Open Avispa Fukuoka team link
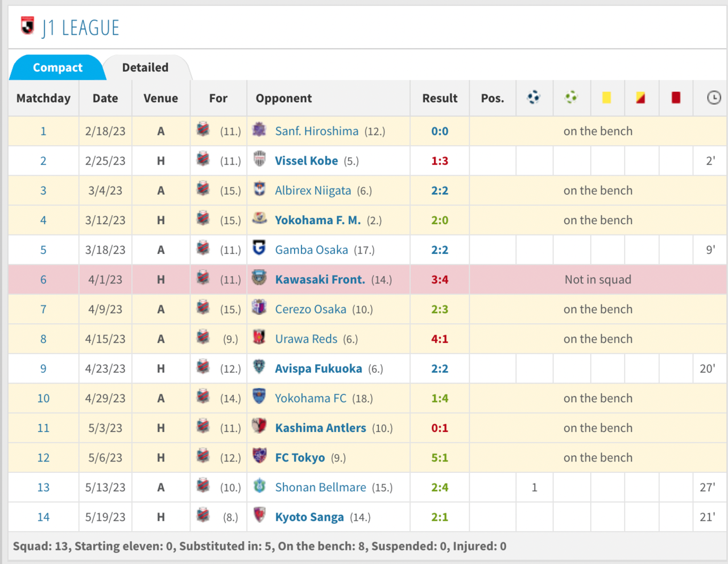The image size is (728, 564). [318, 368]
